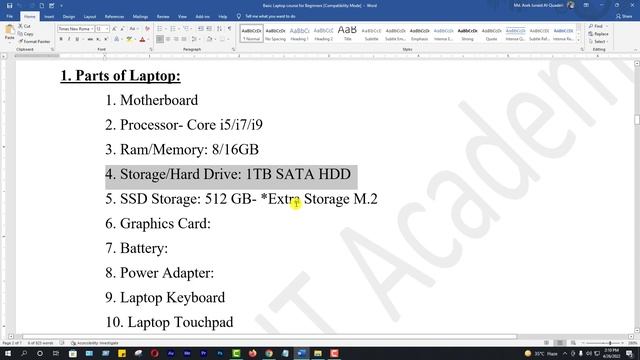Open the Paragraph dialog launcher
This screenshot has width=640, height=360.
pyautogui.click(x=233, y=49)
